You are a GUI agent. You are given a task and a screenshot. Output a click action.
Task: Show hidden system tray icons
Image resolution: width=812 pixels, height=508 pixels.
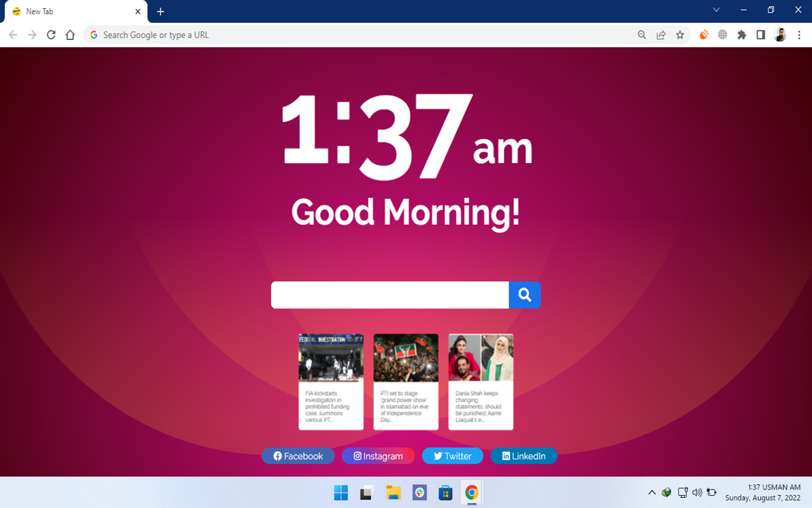652,493
